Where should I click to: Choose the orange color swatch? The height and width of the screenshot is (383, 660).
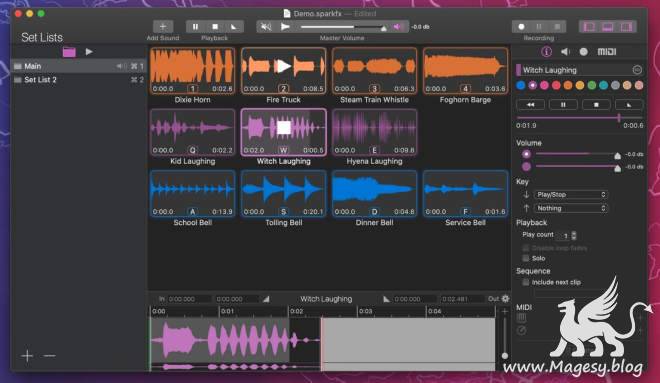[x=568, y=85]
